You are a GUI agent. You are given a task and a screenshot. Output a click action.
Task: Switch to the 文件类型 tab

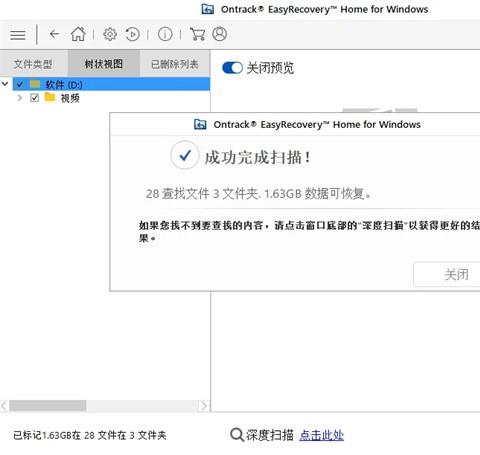(33, 64)
